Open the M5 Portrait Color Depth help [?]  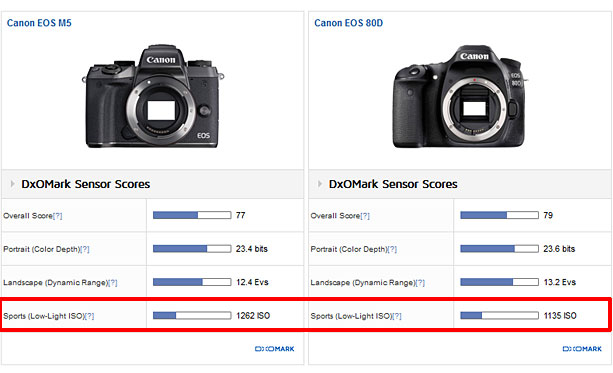[x=84, y=249]
